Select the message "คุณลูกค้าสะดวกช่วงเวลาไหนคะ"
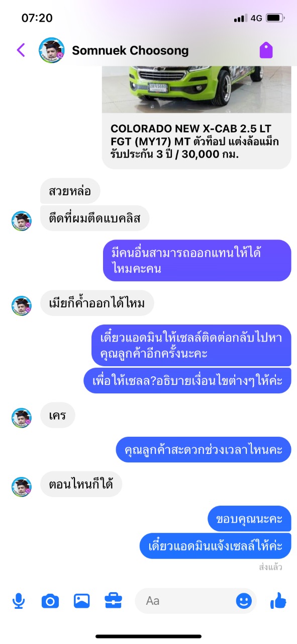 (204, 449)
